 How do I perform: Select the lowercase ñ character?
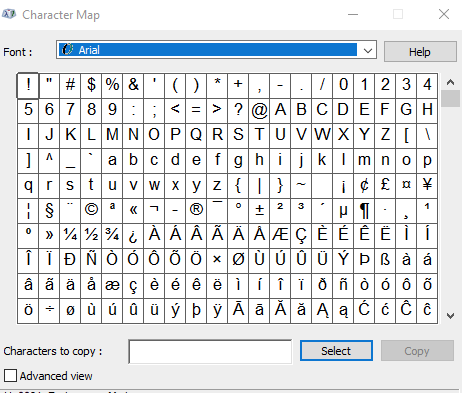[343, 286]
